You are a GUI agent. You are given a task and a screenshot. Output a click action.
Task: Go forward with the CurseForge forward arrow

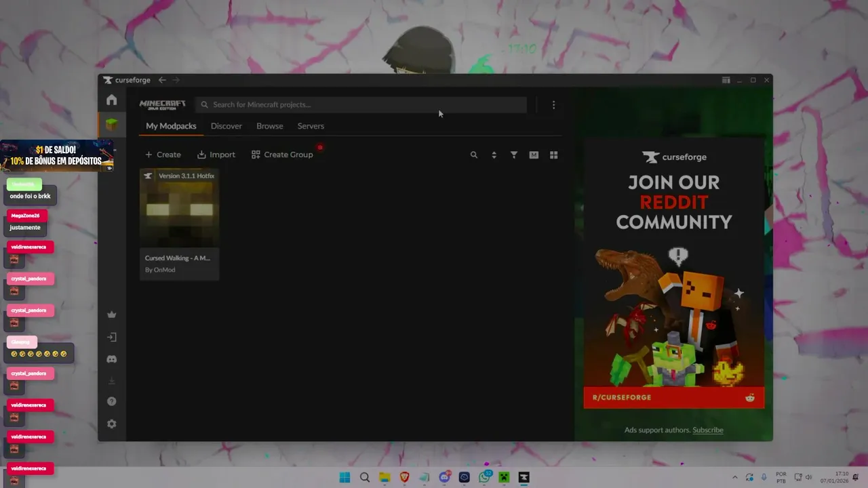pyautogui.click(x=176, y=80)
